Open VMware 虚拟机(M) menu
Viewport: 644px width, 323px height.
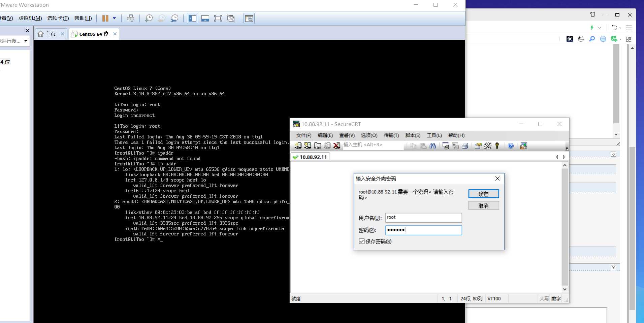(30, 18)
